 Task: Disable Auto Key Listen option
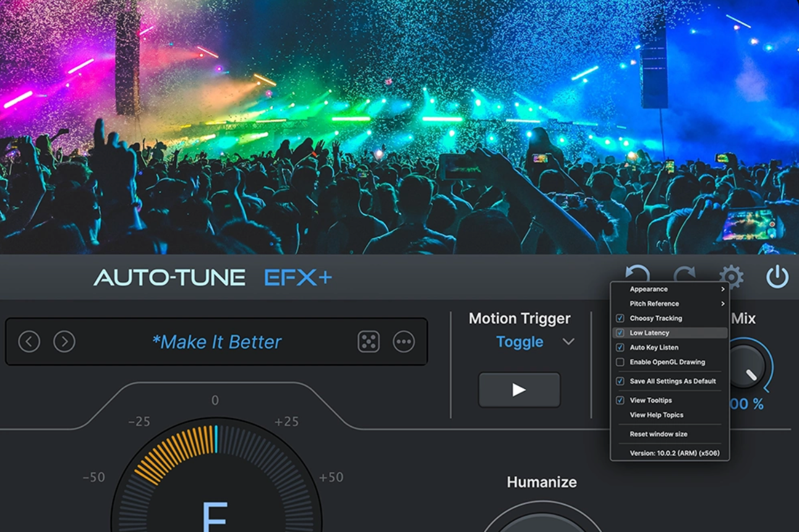[620, 348]
